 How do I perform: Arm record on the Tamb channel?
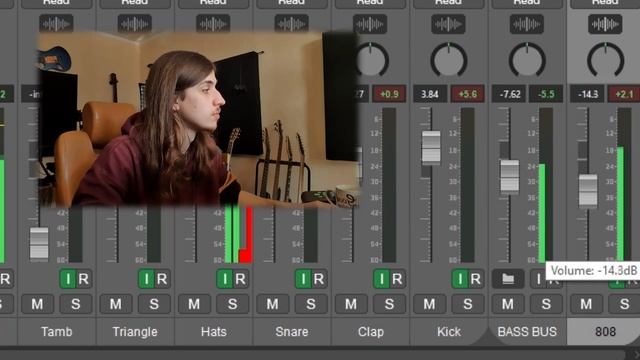[84, 279]
